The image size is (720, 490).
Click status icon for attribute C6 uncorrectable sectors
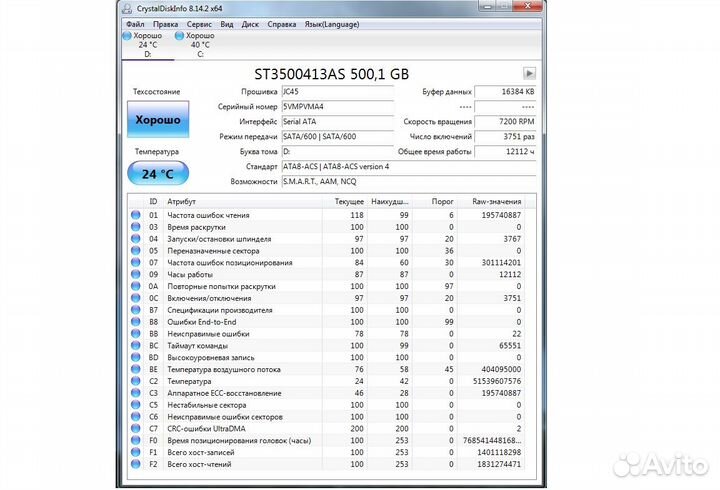135,417
